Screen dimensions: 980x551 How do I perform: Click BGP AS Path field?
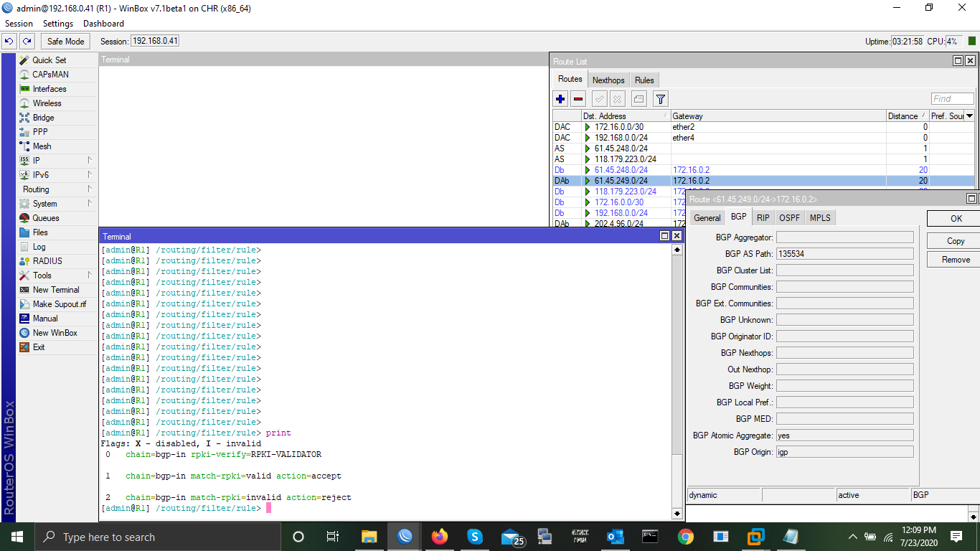click(844, 254)
